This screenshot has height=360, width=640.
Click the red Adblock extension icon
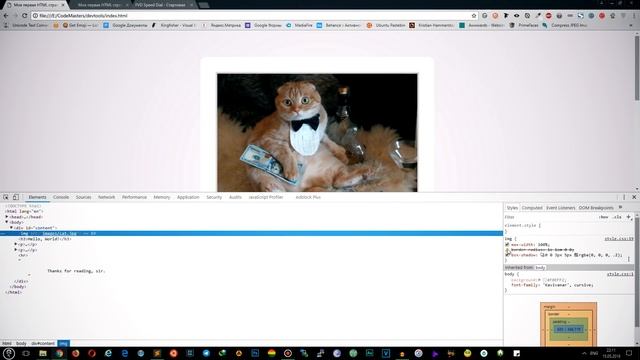coord(549,16)
